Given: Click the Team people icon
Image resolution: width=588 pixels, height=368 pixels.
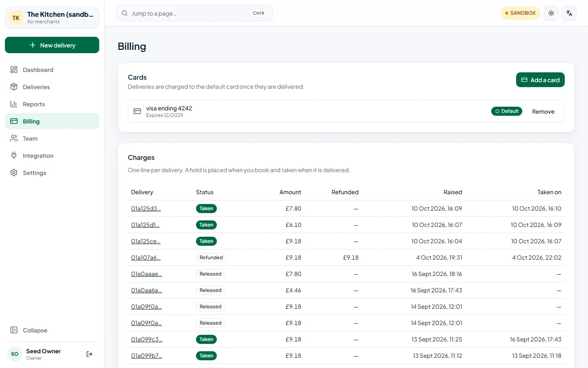Looking at the screenshot, I should coord(14,138).
